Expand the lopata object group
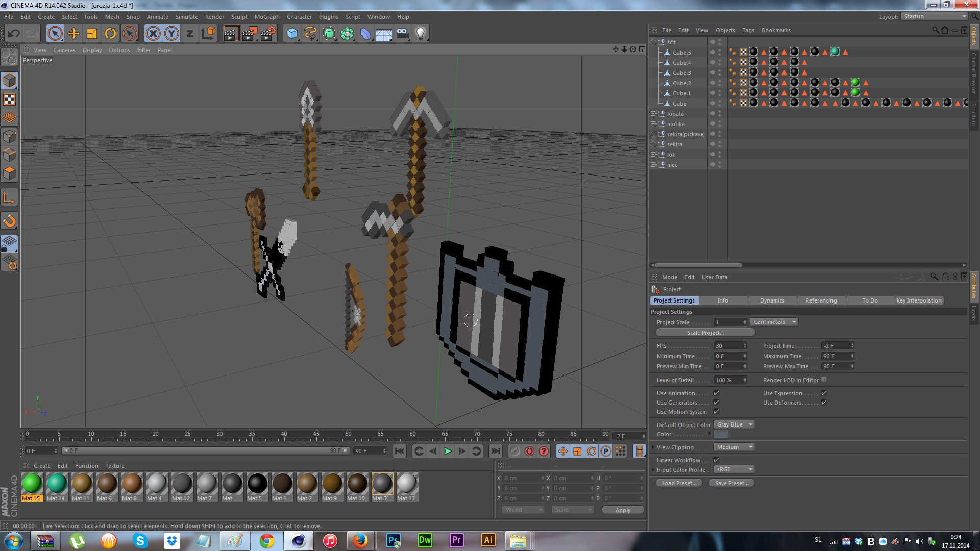The height and width of the screenshot is (551, 980). (653, 113)
